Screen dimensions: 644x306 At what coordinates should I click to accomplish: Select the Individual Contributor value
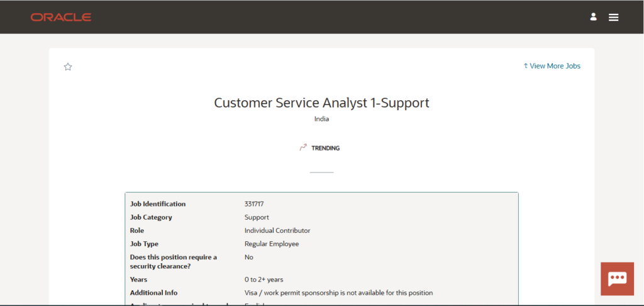(277, 230)
